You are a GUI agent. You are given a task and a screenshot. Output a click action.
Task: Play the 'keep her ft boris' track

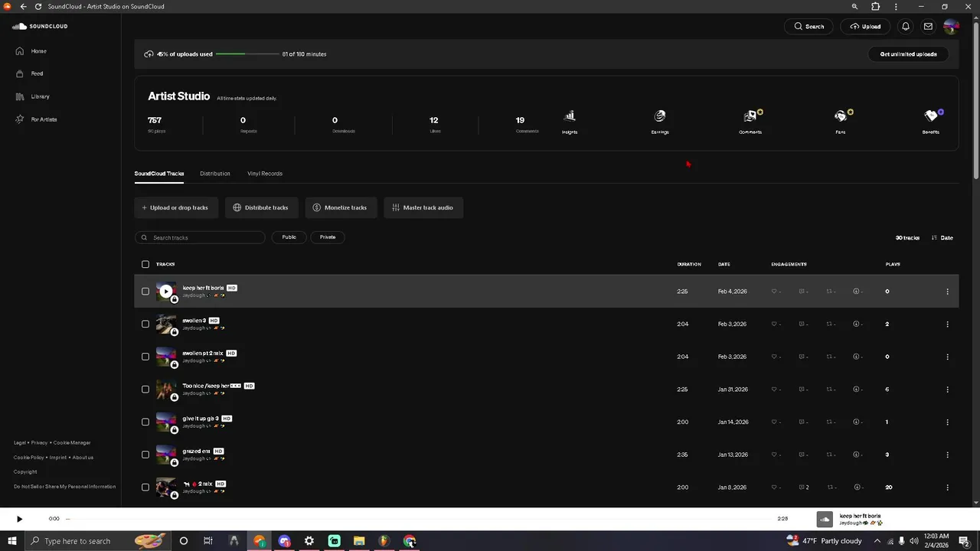[x=166, y=292]
